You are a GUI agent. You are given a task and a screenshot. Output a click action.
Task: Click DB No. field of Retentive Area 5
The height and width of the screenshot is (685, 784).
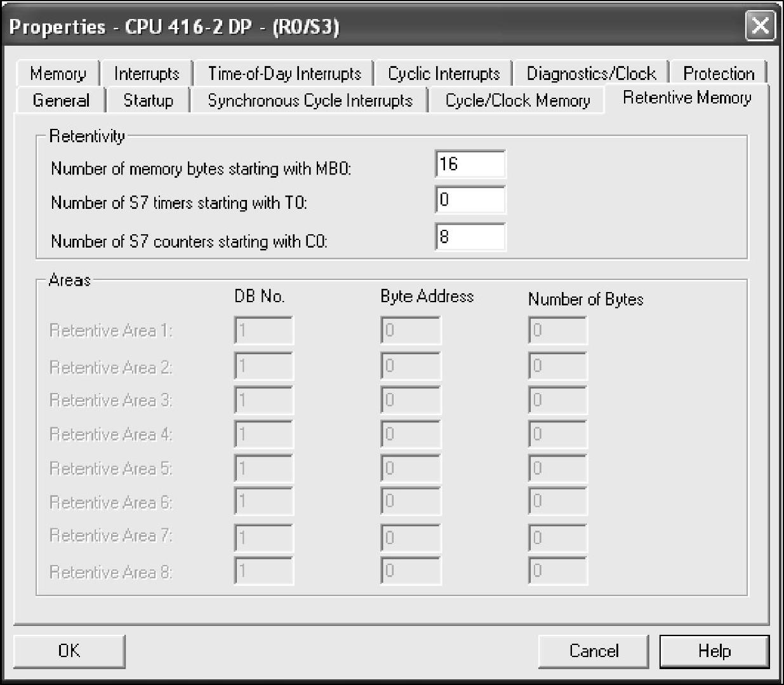[x=263, y=469]
